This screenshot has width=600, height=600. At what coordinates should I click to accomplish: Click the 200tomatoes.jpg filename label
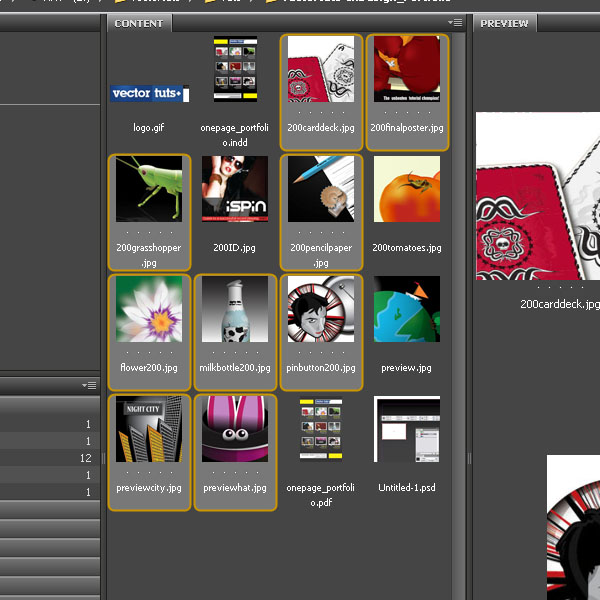(407, 248)
